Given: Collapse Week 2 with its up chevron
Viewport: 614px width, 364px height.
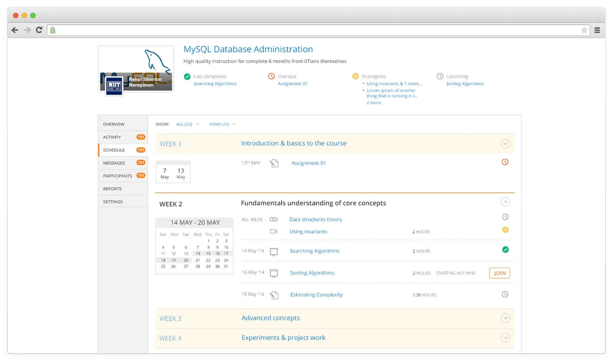Looking at the screenshot, I should 505,202.
